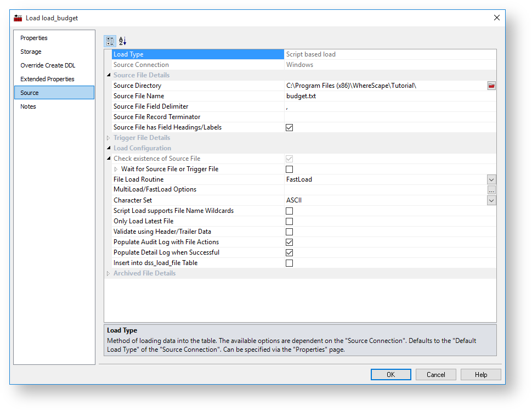The image size is (532, 411).
Task: Select the Source File Name label
Action: tap(139, 96)
